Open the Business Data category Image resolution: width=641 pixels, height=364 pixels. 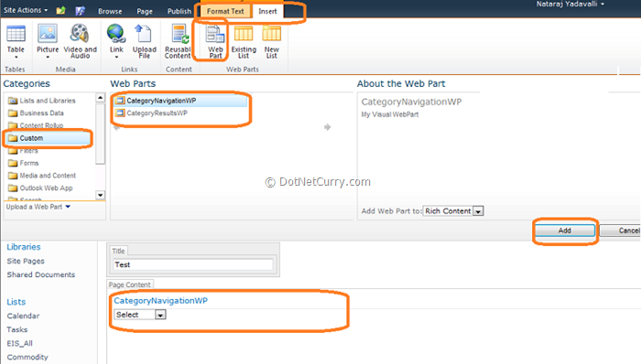[x=41, y=113]
